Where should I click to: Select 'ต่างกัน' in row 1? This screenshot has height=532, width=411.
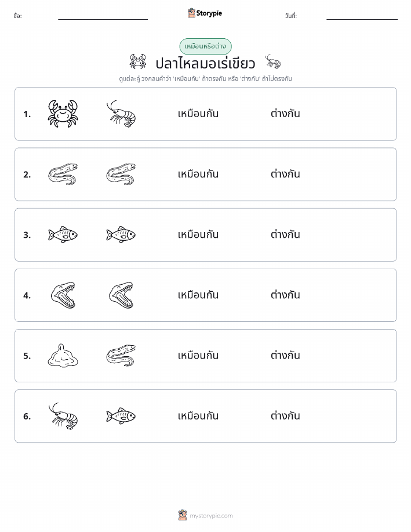285,113
